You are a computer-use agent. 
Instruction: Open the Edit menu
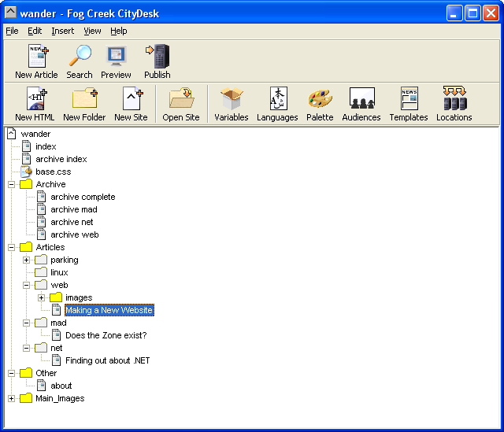click(35, 31)
